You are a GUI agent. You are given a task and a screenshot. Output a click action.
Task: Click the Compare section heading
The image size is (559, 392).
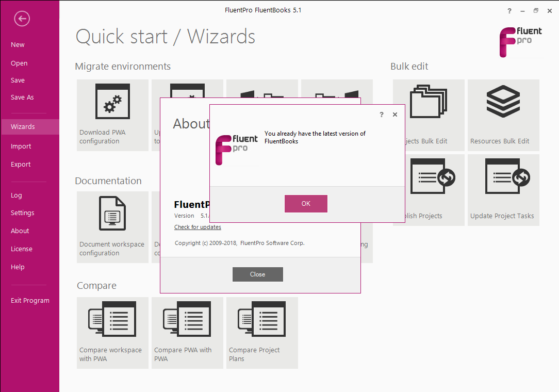(x=96, y=286)
